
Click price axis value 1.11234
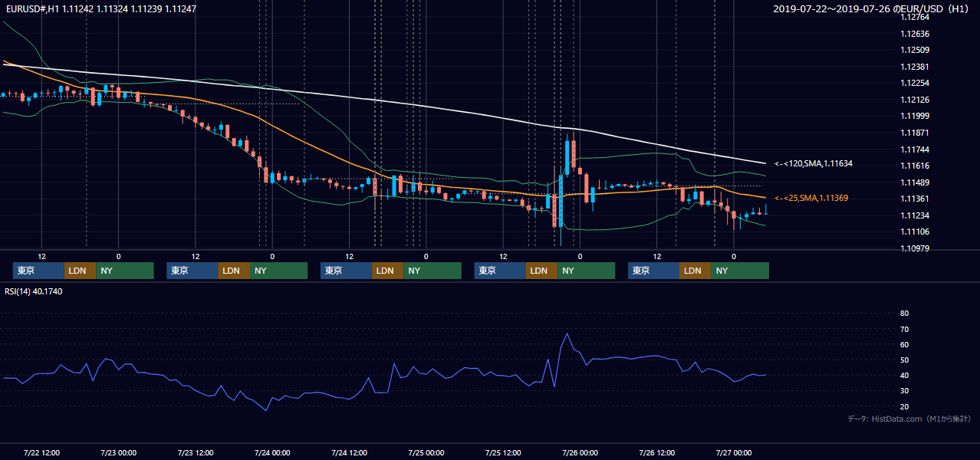pyautogui.click(x=915, y=215)
